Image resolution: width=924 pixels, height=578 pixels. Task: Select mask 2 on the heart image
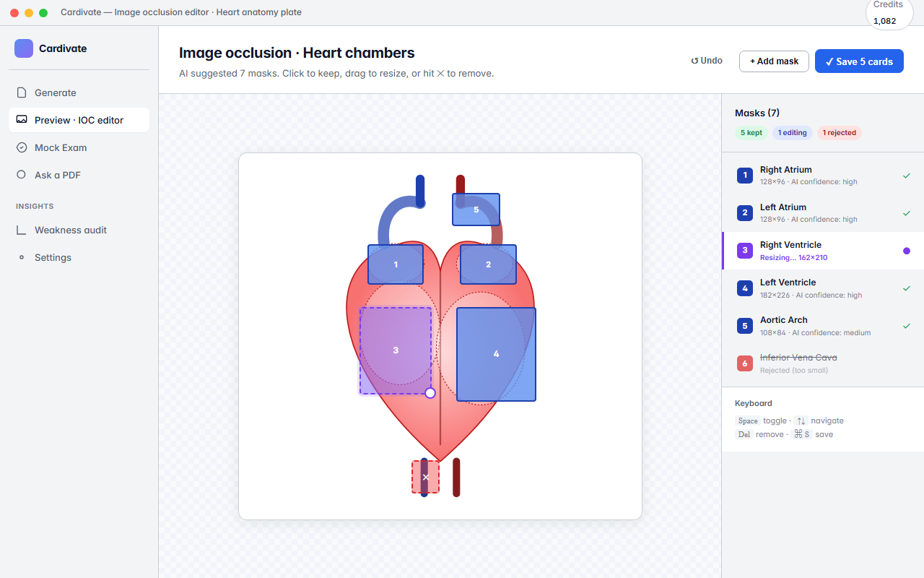pos(489,264)
